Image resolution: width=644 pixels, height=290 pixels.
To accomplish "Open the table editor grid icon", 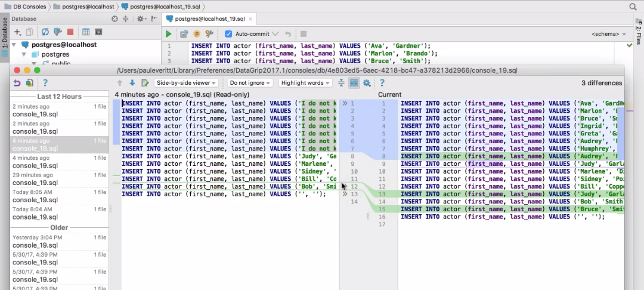I will (86, 32).
